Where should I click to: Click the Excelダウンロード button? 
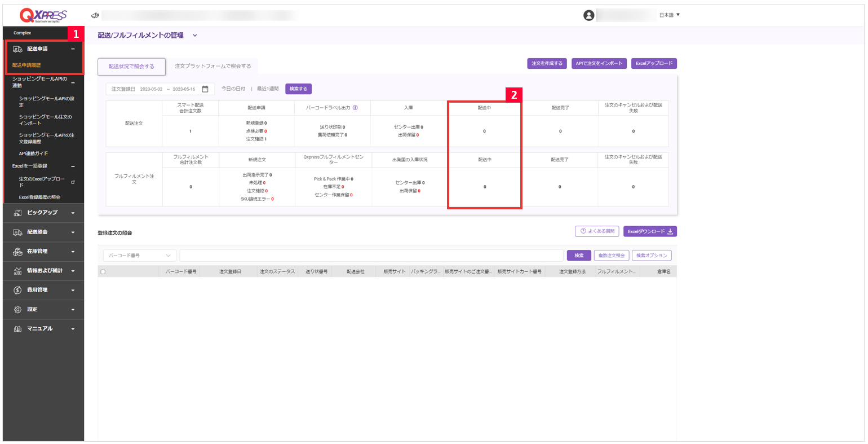point(649,231)
